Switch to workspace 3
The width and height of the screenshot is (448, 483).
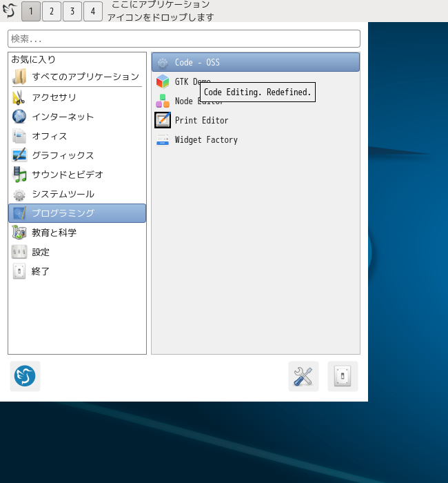click(x=72, y=11)
